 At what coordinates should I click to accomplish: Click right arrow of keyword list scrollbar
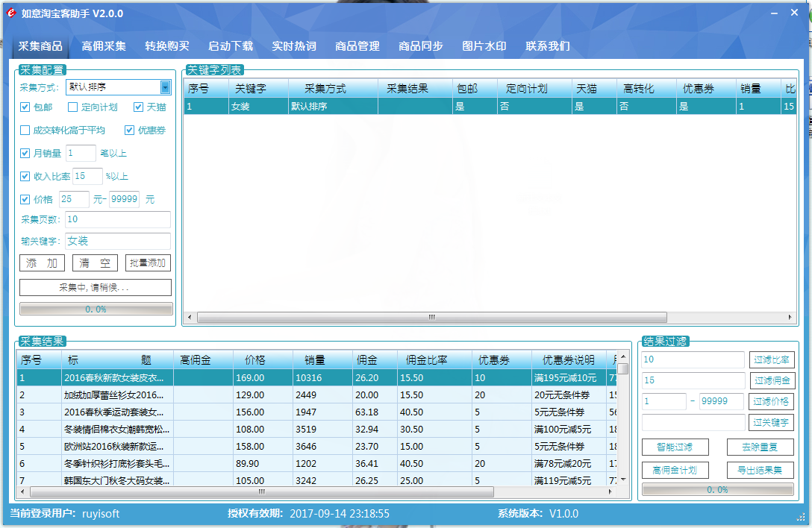[793, 317]
